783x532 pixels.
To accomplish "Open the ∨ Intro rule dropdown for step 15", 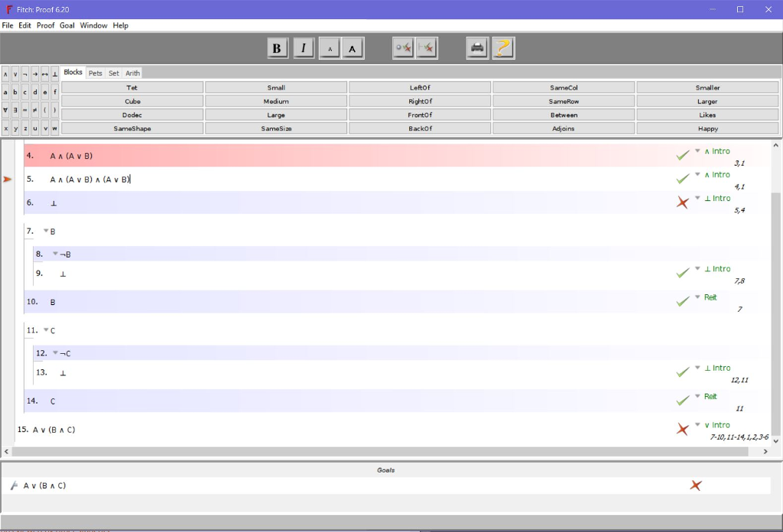I will 697,425.
